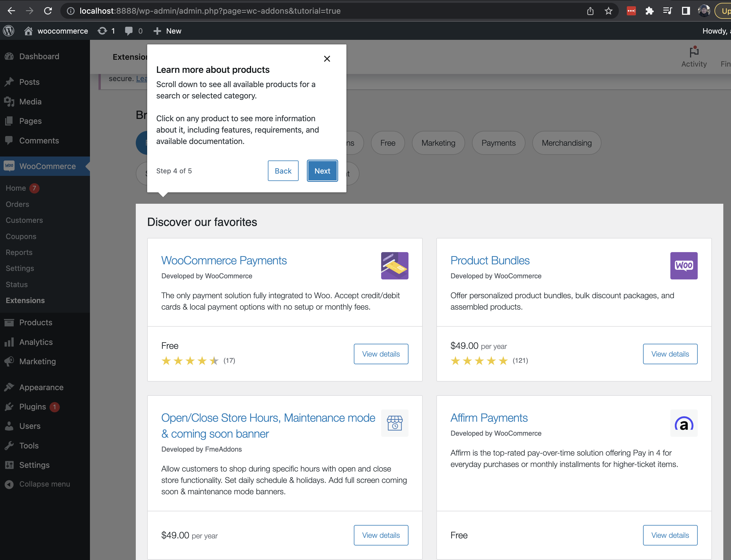Open the red extension icon in toolbar
Image resolution: width=731 pixels, height=560 pixels.
[x=631, y=11]
